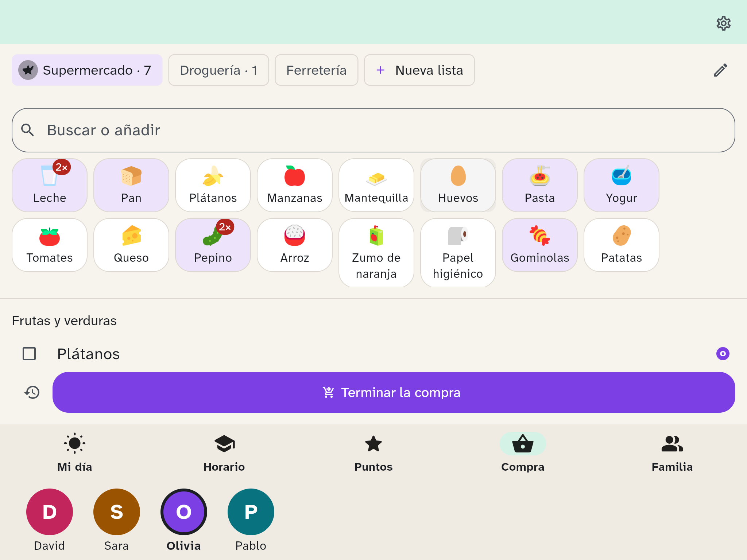This screenshot has height=560, width=747.
Task: Add Patatas potato tile
Action: point(622,245)
